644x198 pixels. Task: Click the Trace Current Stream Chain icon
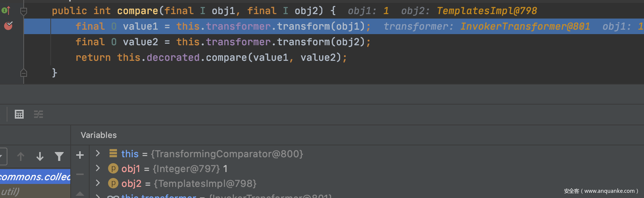[38, 114]
